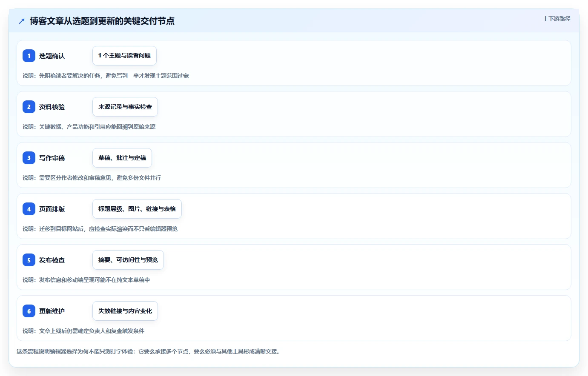Click the 1 个主题与读者问题 chip
588x376 pixels.
[x=124, y=56]
